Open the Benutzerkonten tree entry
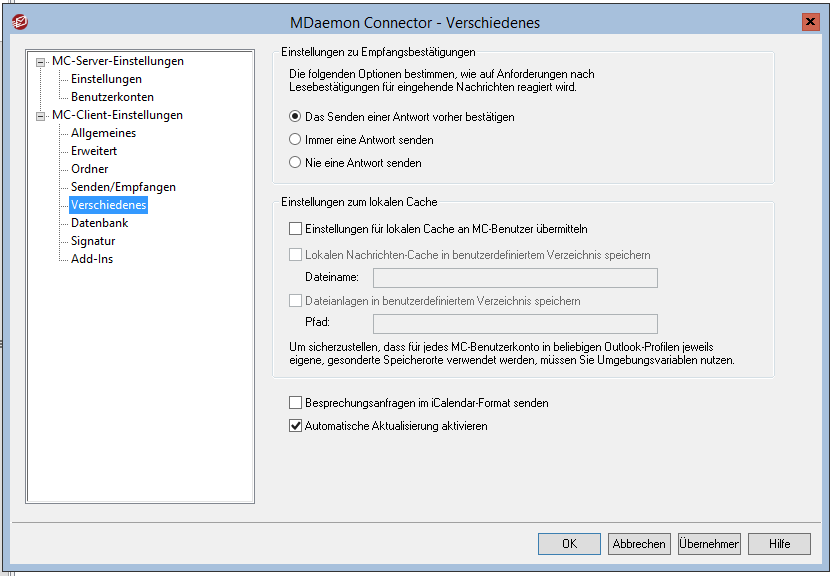 [x=112, y=97]
